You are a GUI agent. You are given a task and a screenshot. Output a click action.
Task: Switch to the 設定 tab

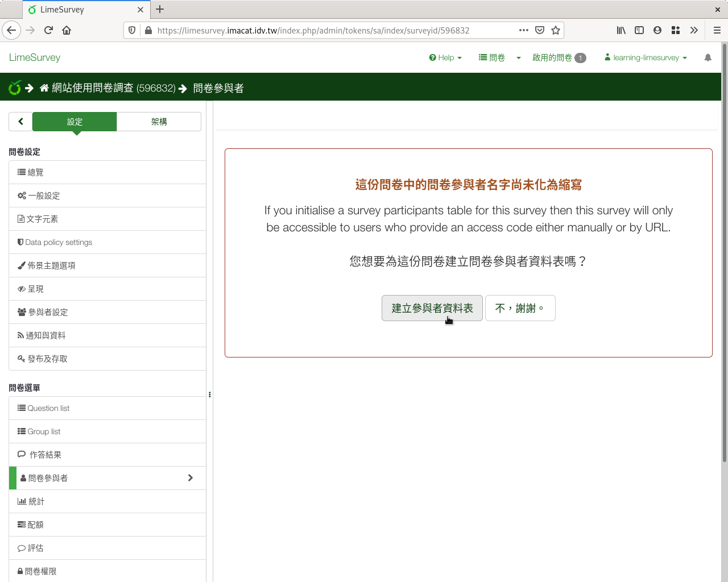point(75,122)
